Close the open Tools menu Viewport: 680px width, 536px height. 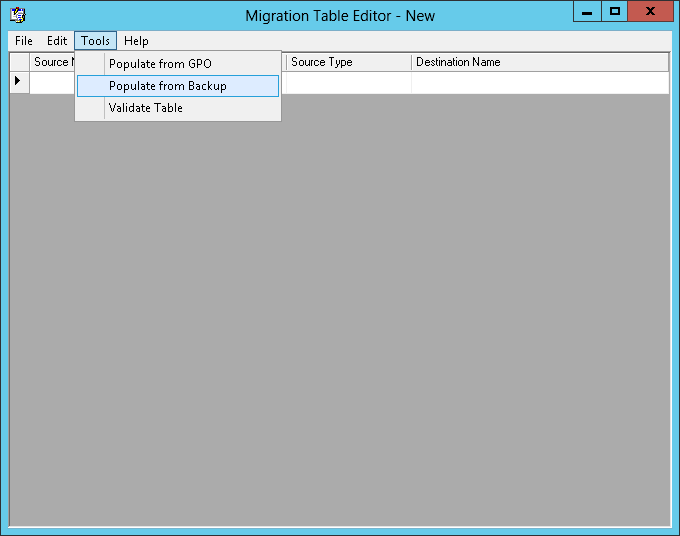(x=96, y=41)
